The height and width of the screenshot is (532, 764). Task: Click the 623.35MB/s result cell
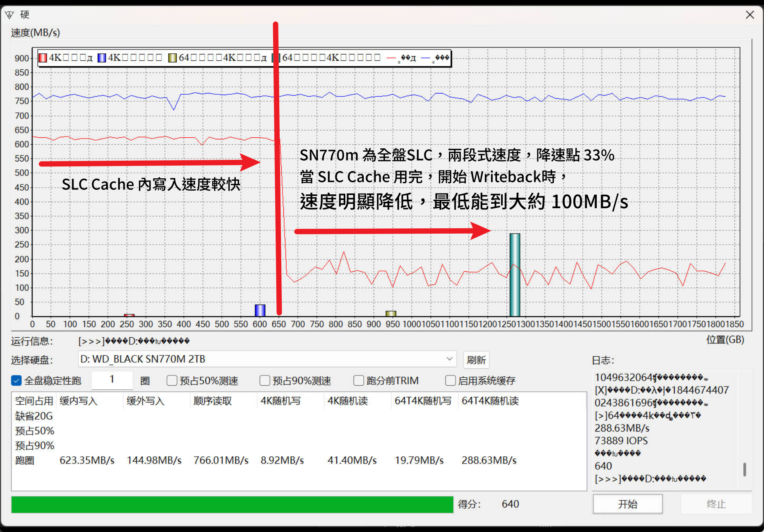point(87,460)
